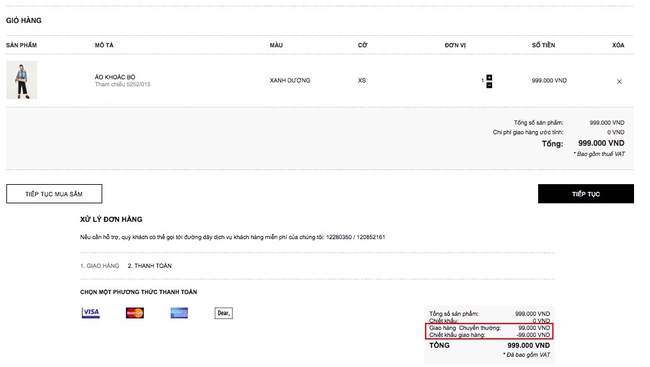Choose American Express payment method
This screenshot has height=367, width=650.
click(x=179, y=313)
